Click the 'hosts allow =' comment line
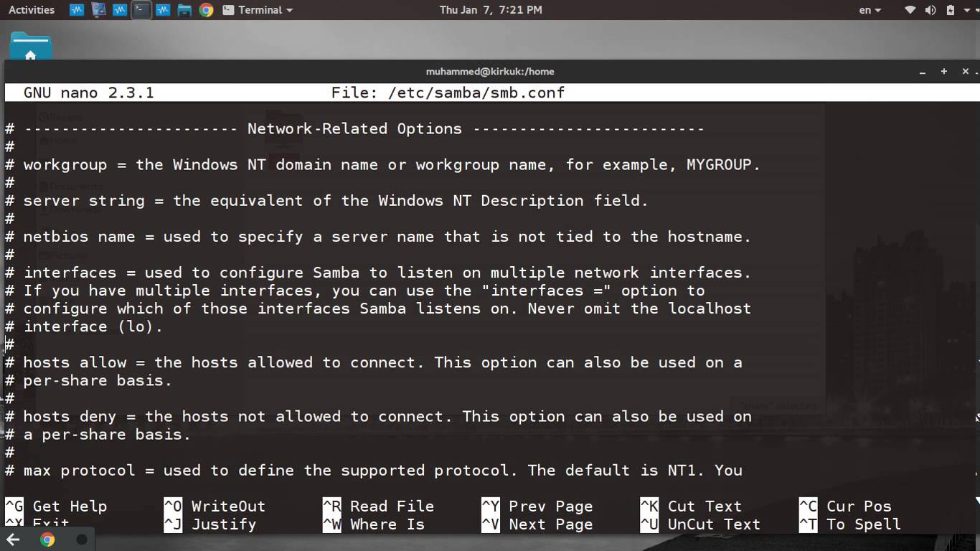This screenshot has width=980, height=551. (x=374, y=362)
